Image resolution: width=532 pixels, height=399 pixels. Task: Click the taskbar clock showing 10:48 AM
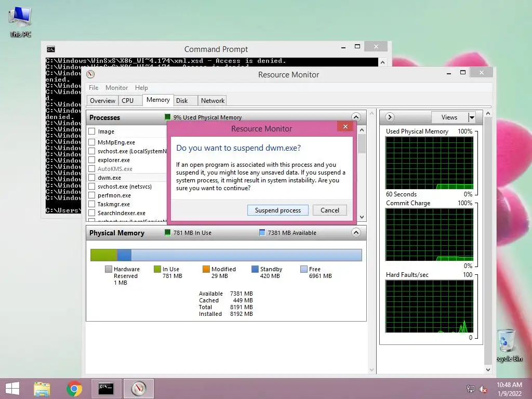[x=509, y=389]
